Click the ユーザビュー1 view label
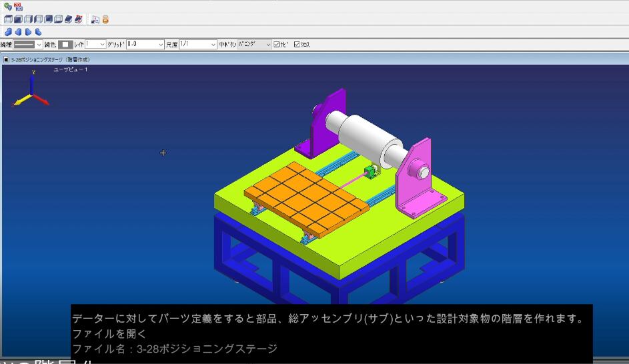 [71, 70]
